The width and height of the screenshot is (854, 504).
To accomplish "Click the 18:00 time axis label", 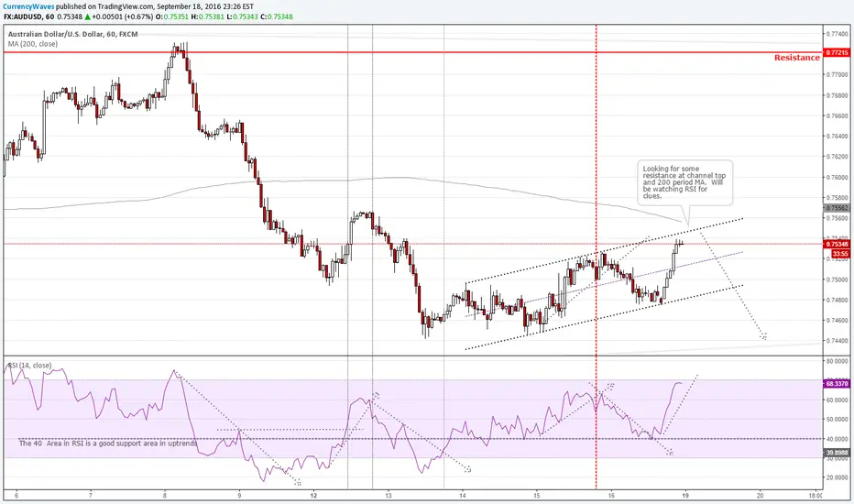I will pyautogui.click(x=816, y=496).
